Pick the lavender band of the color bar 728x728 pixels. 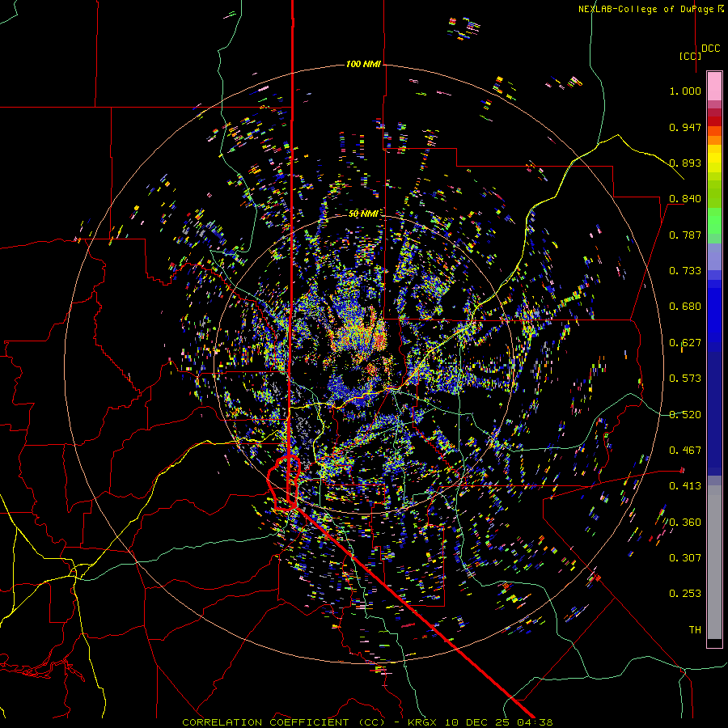[714, 256]
